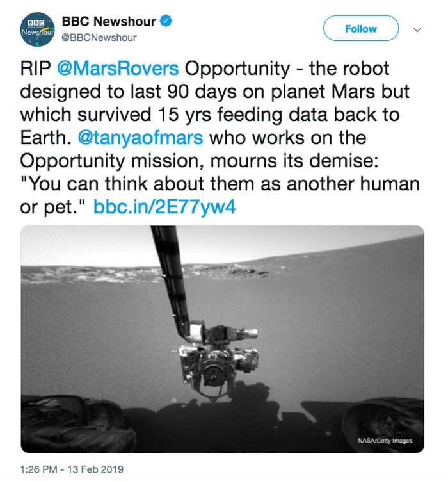Click the robotic arm boom in the photo
This screenshot has width=448, height=481.
click(170, 275)
